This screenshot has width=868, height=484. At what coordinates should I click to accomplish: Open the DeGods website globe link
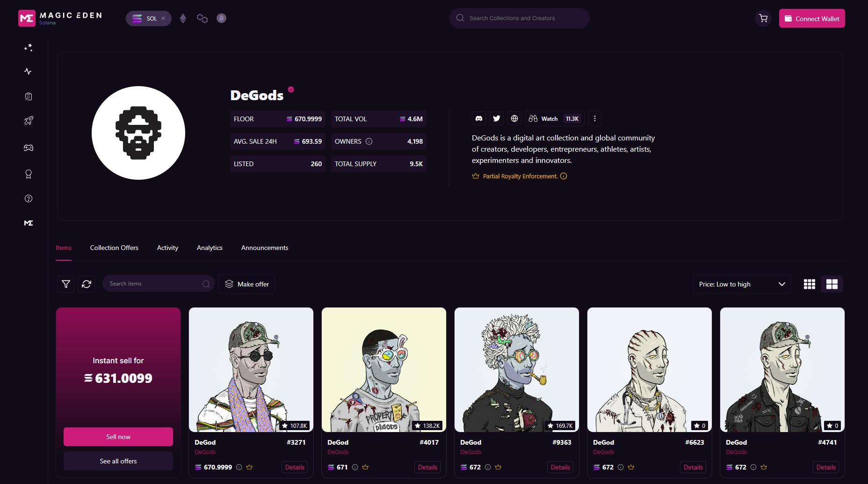point(514,118)
